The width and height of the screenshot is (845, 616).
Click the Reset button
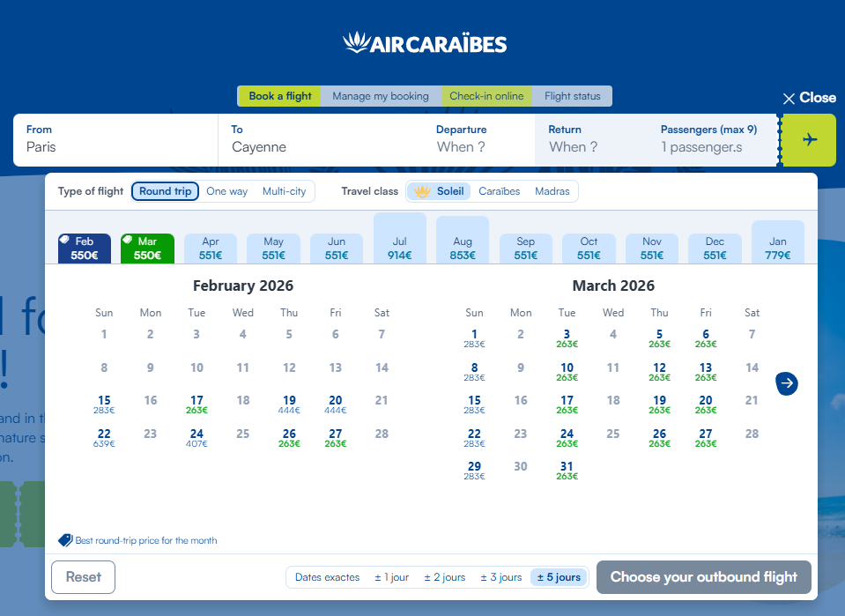(x=84, y=577)
